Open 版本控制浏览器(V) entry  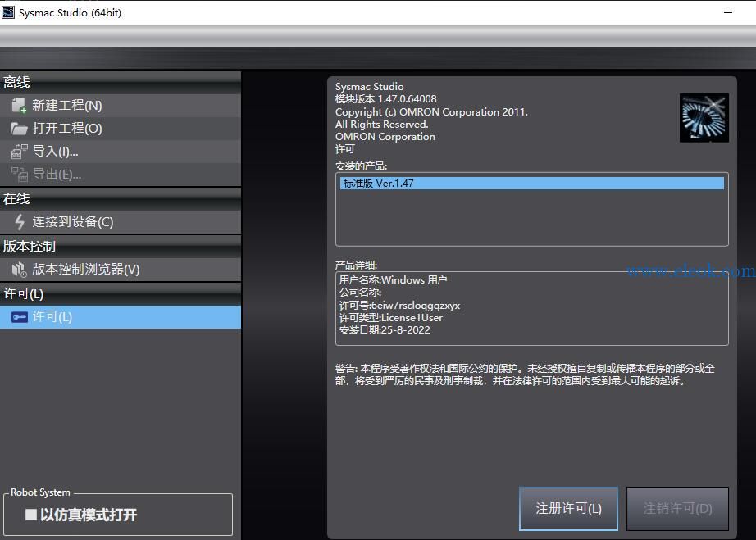[x=121, y=270]
